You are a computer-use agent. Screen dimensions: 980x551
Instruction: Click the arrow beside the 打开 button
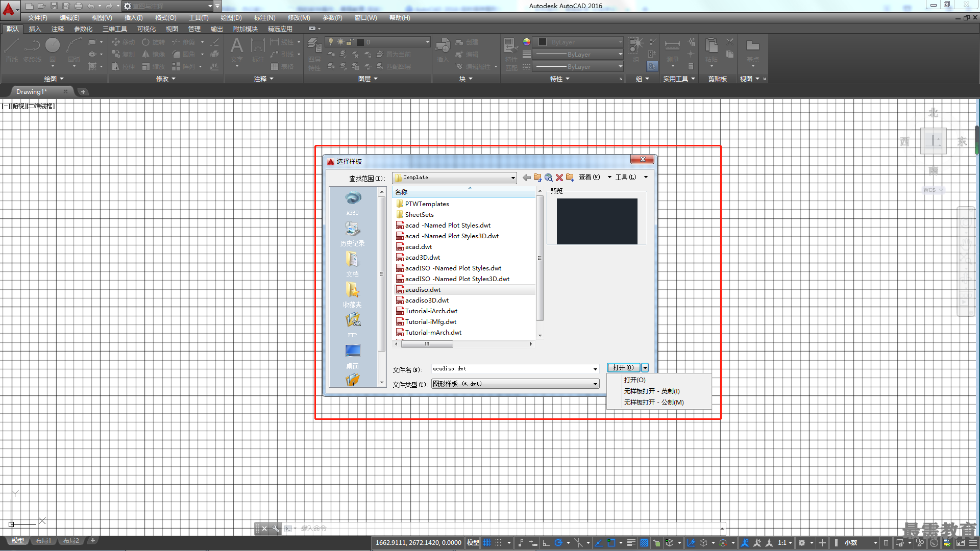pyautogui.click(x=645, y=368)
